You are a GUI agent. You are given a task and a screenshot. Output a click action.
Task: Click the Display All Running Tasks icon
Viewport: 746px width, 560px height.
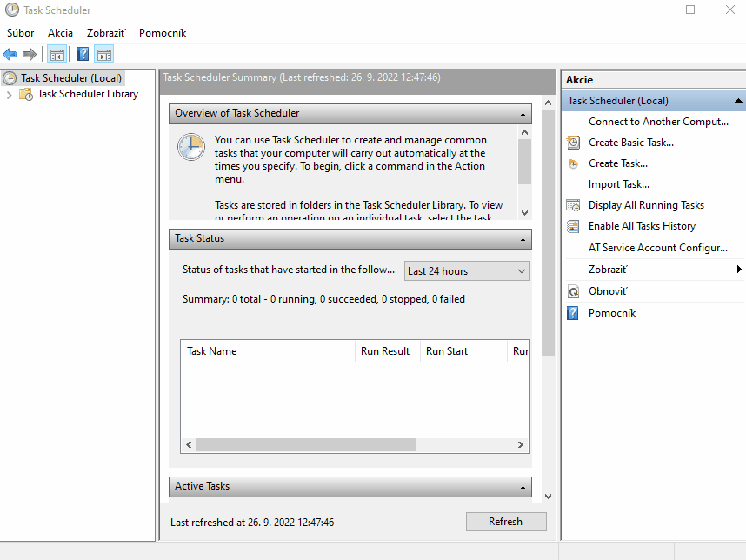573,205
